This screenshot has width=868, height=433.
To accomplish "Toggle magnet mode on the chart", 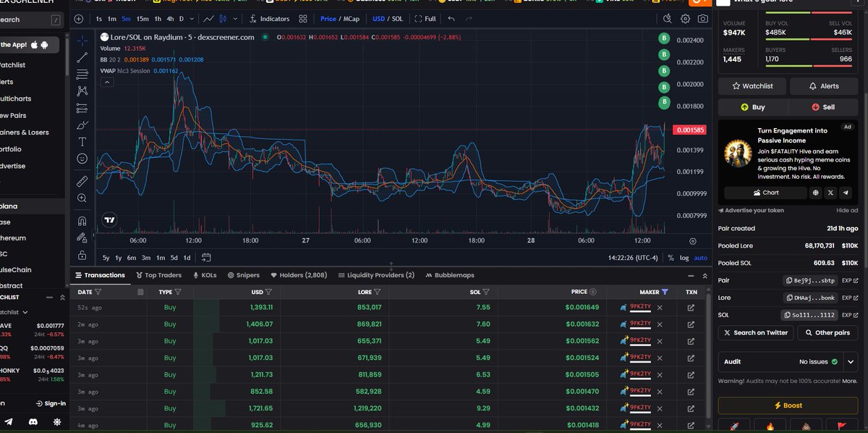I will 82,221.
